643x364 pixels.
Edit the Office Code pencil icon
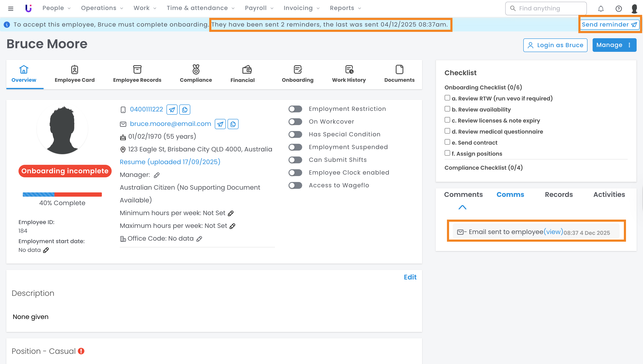pyautogui.click(x=199, y=239)
